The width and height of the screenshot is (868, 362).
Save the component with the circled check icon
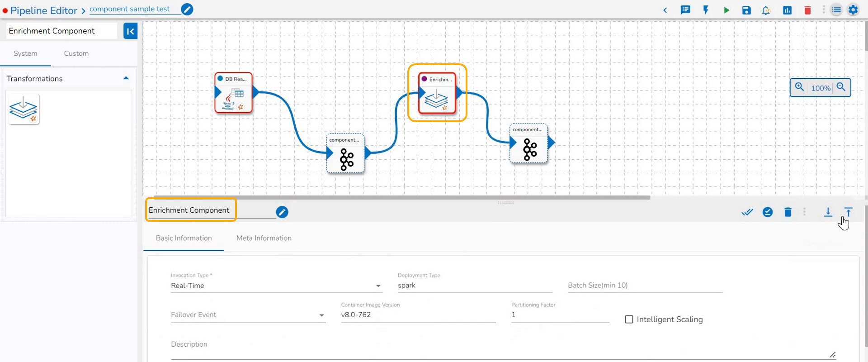(768, 212)
